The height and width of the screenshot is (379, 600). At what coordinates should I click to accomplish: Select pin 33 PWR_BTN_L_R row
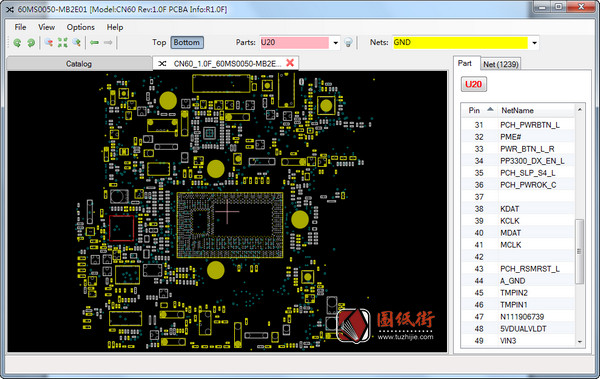click(x=518, y=149)
